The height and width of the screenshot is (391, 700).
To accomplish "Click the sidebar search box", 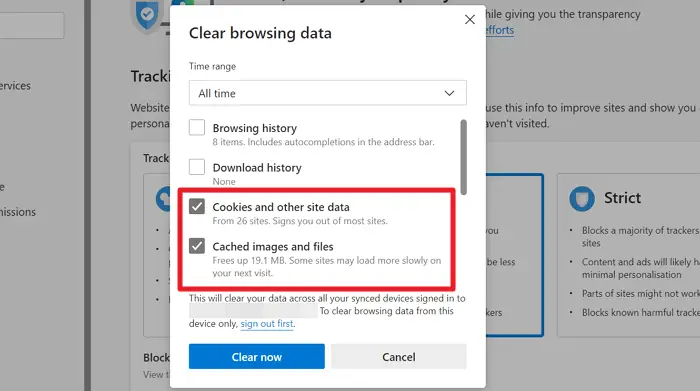I will coord(32,25).
